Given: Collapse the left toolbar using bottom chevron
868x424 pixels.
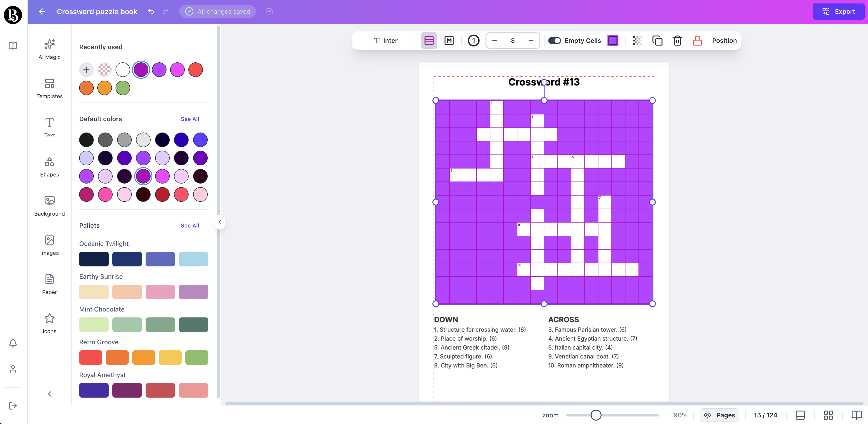Looking at the screenshot, I should pos(49,394).
